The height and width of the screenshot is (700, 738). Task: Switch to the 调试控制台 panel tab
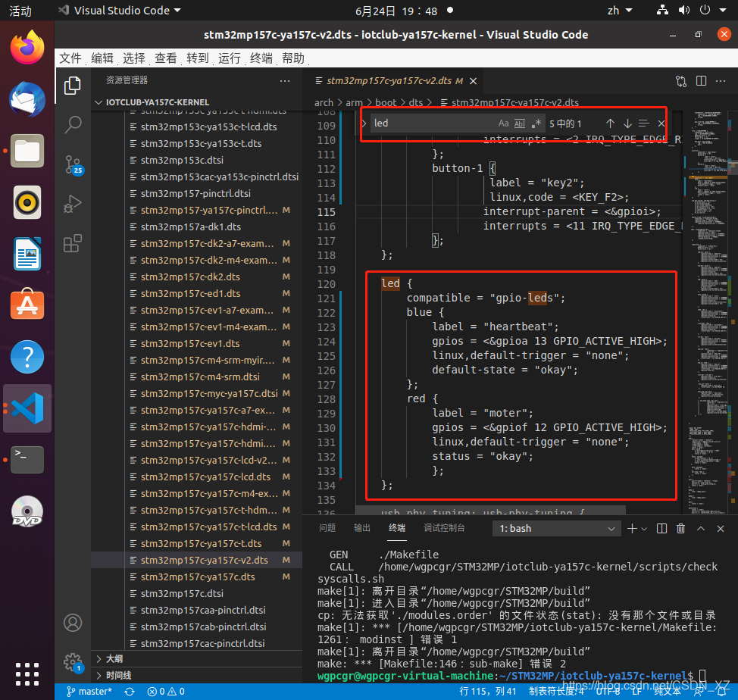pyautogui.click(x=444, y=528)
